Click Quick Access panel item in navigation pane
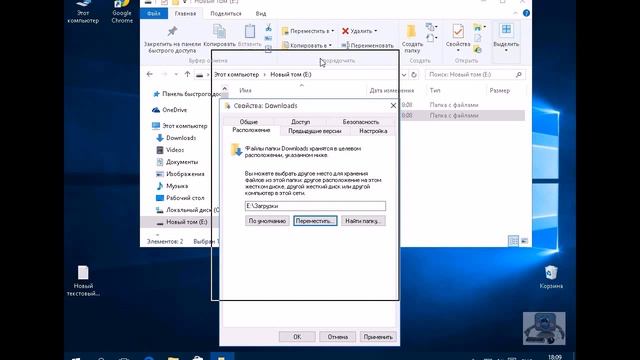 click(x=186, y=94)
